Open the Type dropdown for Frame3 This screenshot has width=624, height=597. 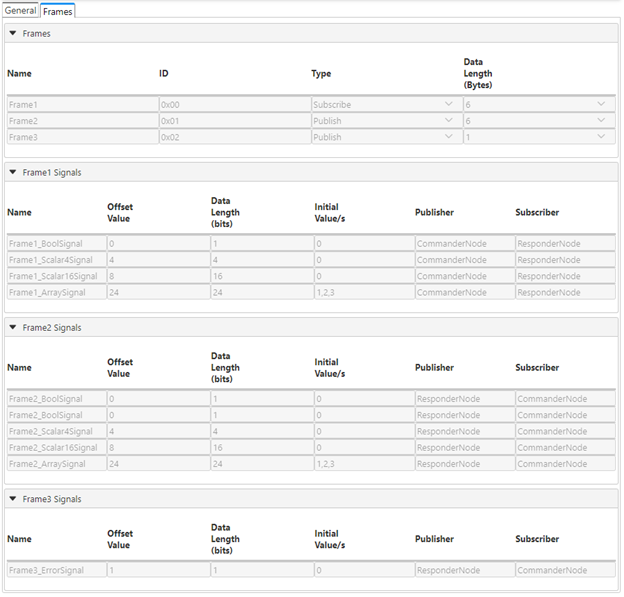click(387, 137)
